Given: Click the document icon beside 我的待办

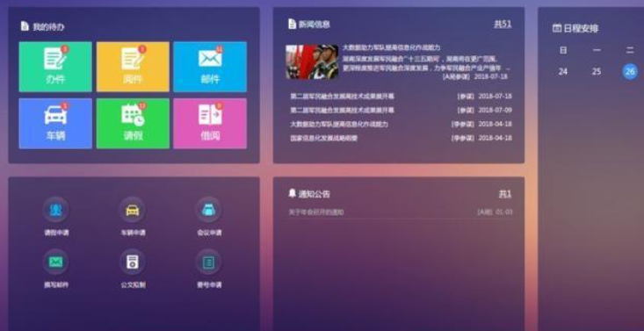Looking at the screenshot, I should pos(25,26).
